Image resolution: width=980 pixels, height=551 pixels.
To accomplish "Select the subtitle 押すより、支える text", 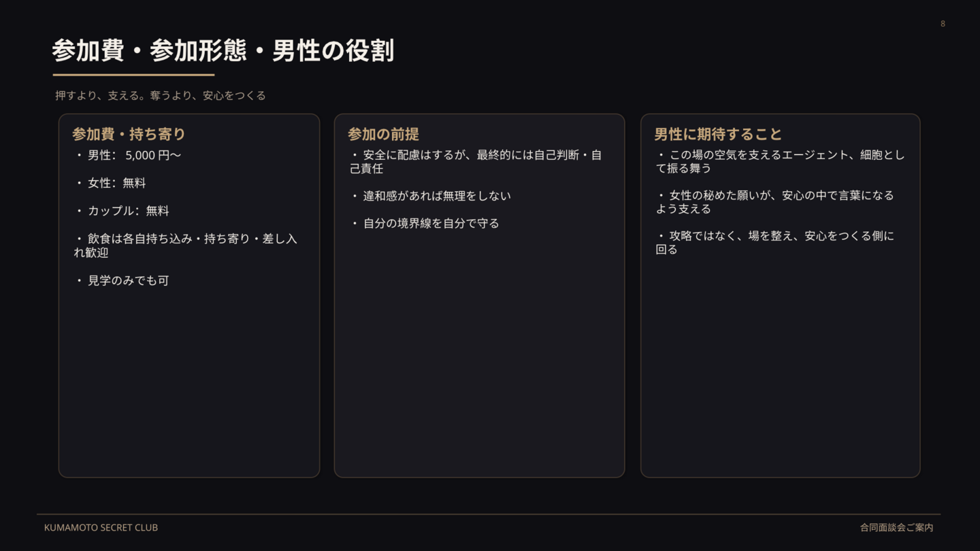I will pos(161,96).
